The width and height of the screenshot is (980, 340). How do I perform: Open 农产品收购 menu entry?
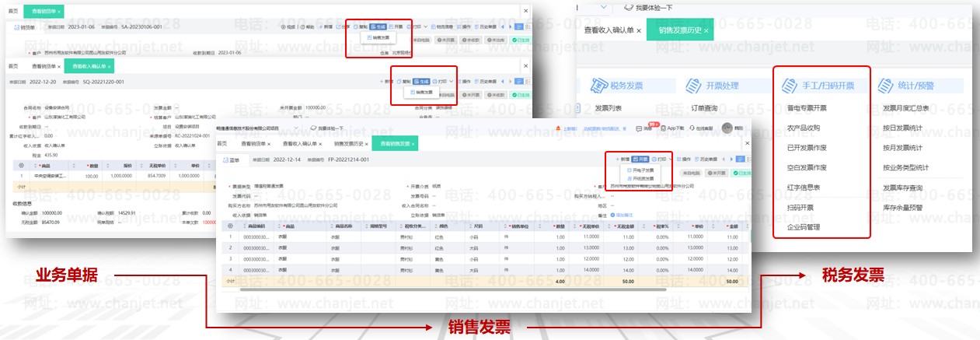click(x=803, y=128)
